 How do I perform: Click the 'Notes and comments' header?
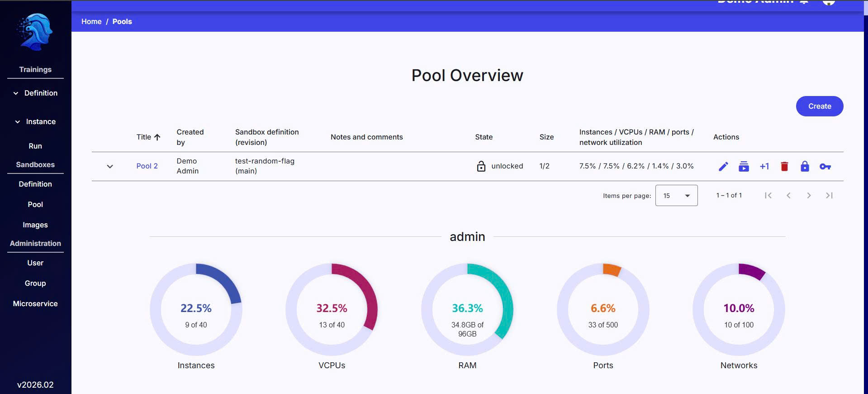tap(366, 137)
